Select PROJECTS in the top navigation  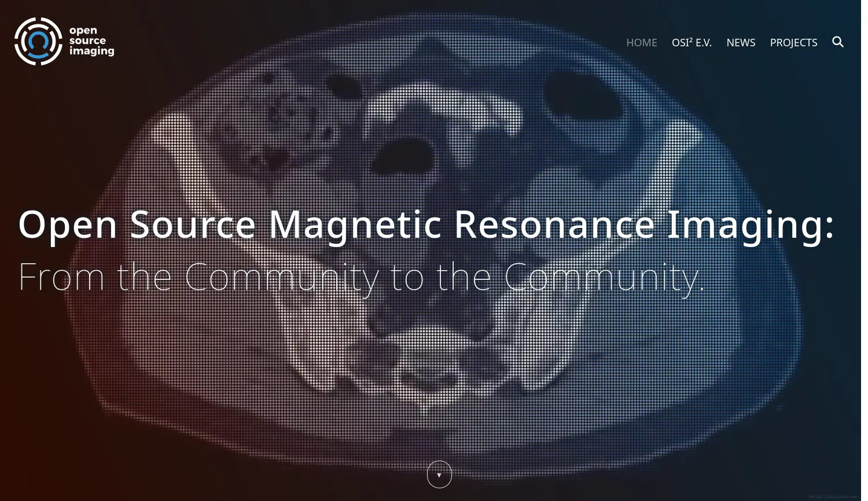point(793,42)
